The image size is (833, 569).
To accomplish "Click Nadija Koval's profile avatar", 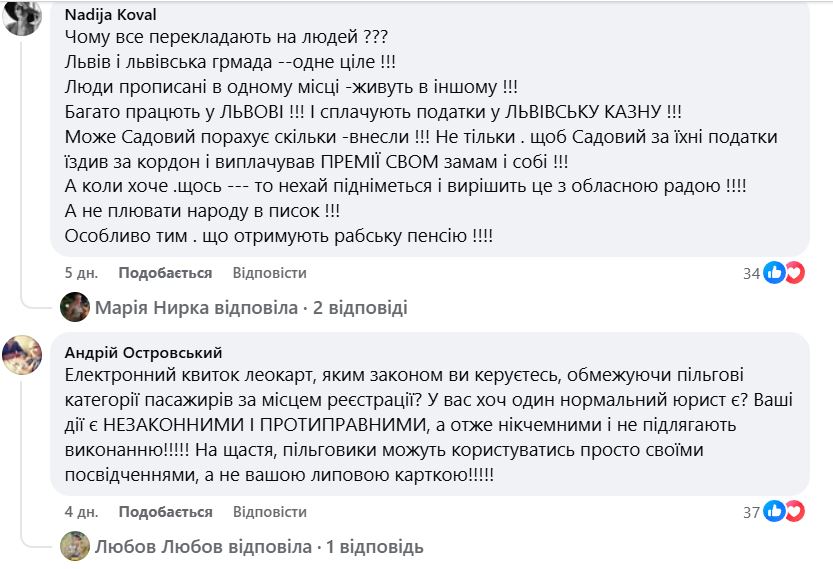I will [22, 18].
